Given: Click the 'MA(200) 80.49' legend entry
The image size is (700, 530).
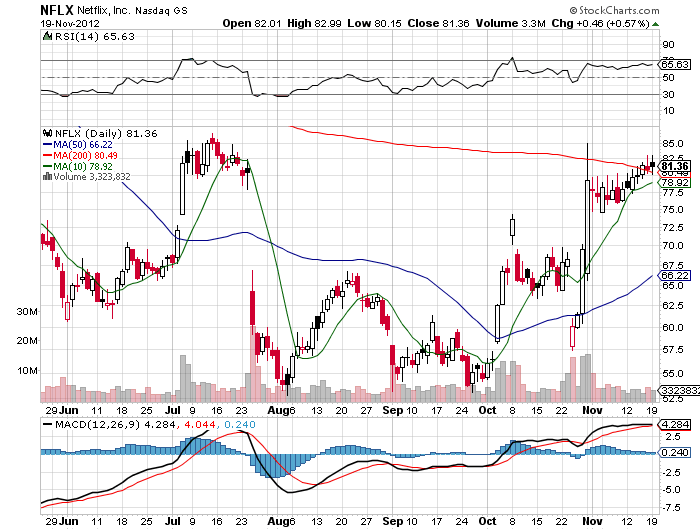Looking at the screenshot, I should click(86, 155).
